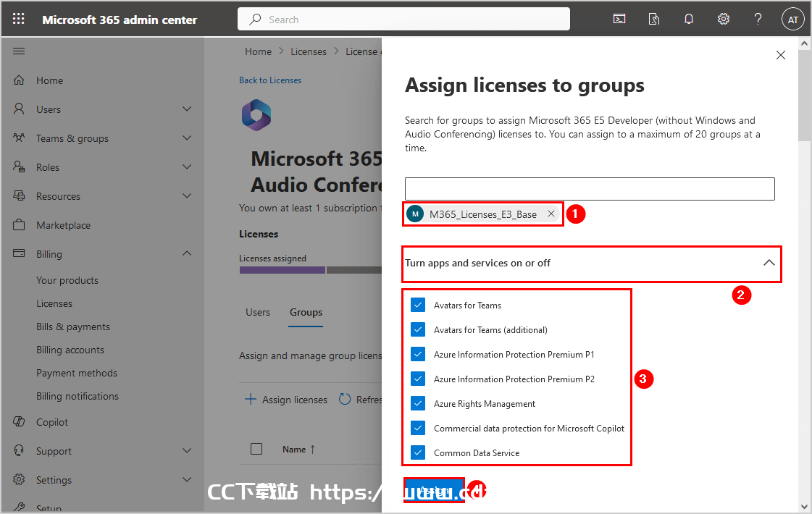The height and width of the screenshot is (514, 812).
Task: Uncheck Azure Information Protection Premium P2
Action: pos(418,379)
